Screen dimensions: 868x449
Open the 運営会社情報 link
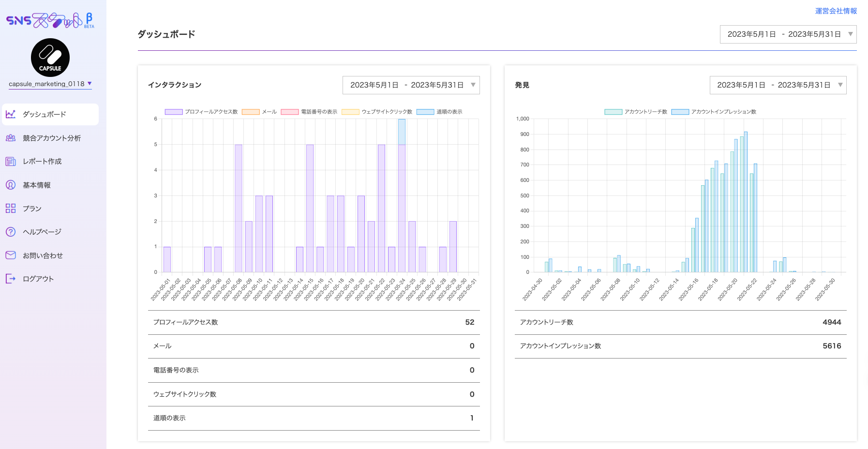pos(836,11)
